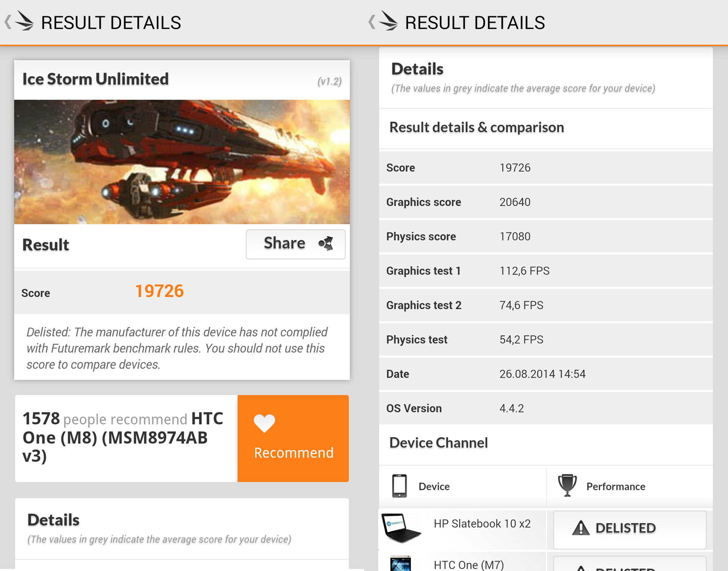Tap the Delisted notice text
Viewport: 728px width, 571px height.
[x=177, y=348]
